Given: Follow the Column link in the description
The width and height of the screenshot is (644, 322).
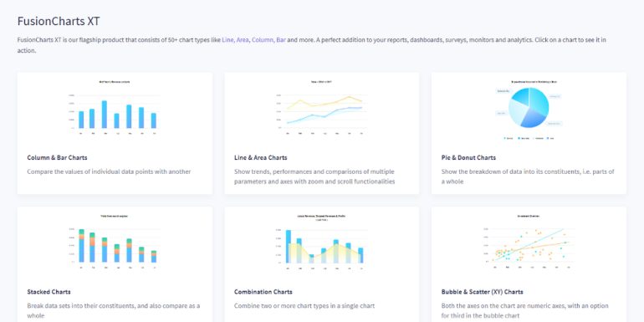Looking at the screenshot, I should point(263,40).
